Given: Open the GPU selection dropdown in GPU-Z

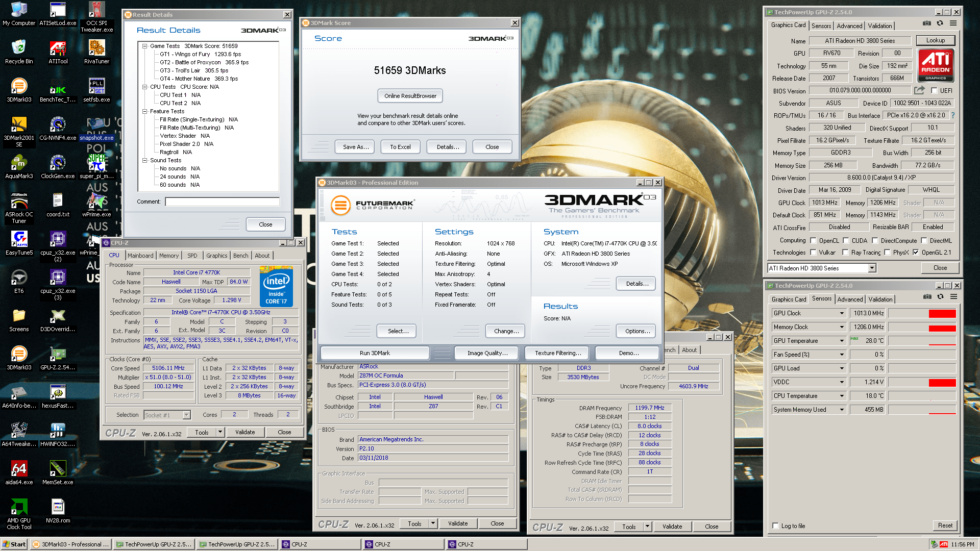Looking at the screenshot, I should [x=872, y=268].
